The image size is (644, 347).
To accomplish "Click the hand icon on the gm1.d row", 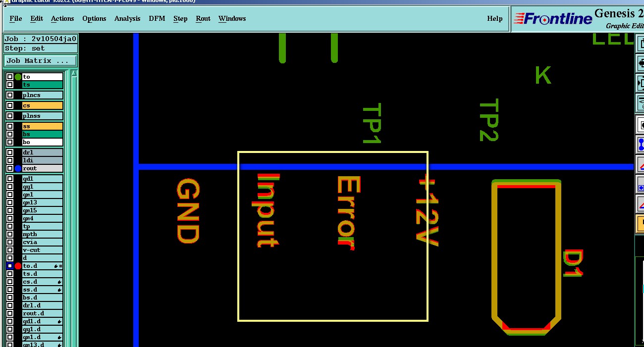I will coord(59,337).
